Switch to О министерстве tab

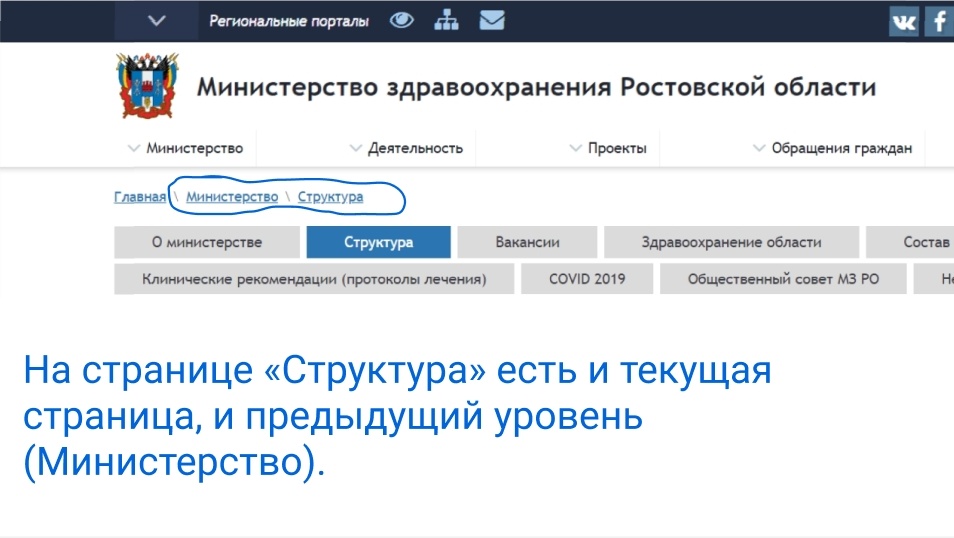tap(207, 242)
